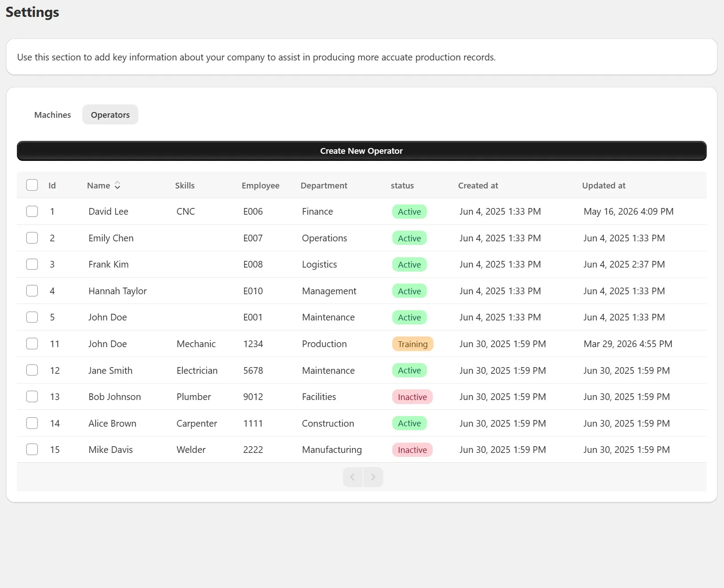
Task: Select the Frank Kim row checkbox
Action: [32, 264]
